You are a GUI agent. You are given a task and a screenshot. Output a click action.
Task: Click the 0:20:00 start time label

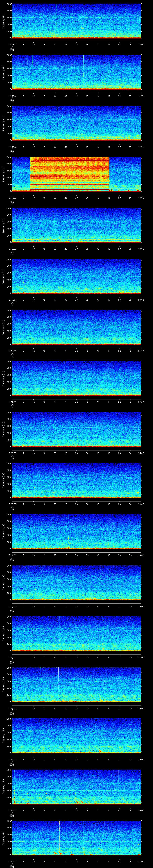12,351
